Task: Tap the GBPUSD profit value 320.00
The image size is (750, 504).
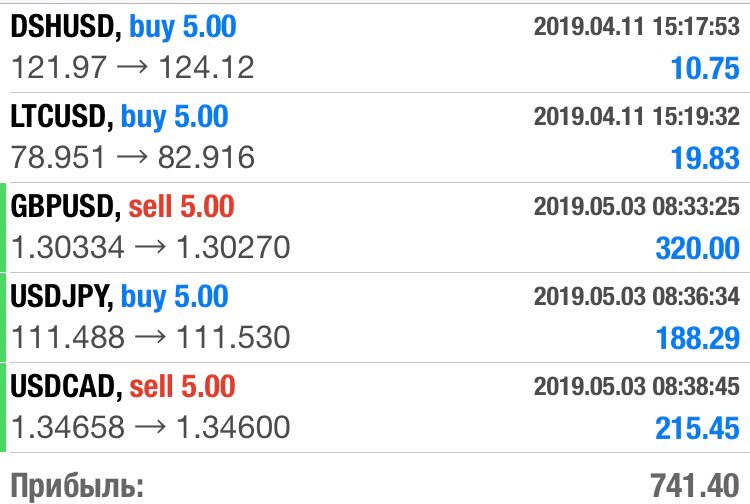Action: [697, 248]
